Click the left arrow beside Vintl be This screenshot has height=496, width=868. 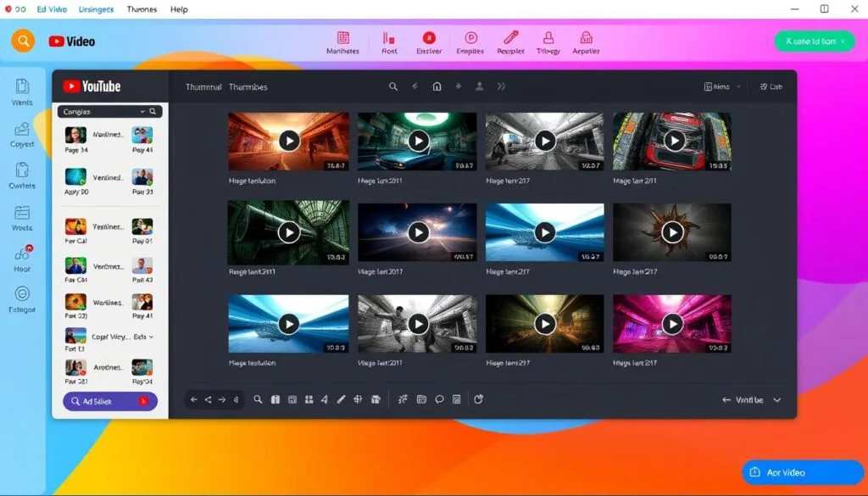pyautogui.click(x=726, y=400)
